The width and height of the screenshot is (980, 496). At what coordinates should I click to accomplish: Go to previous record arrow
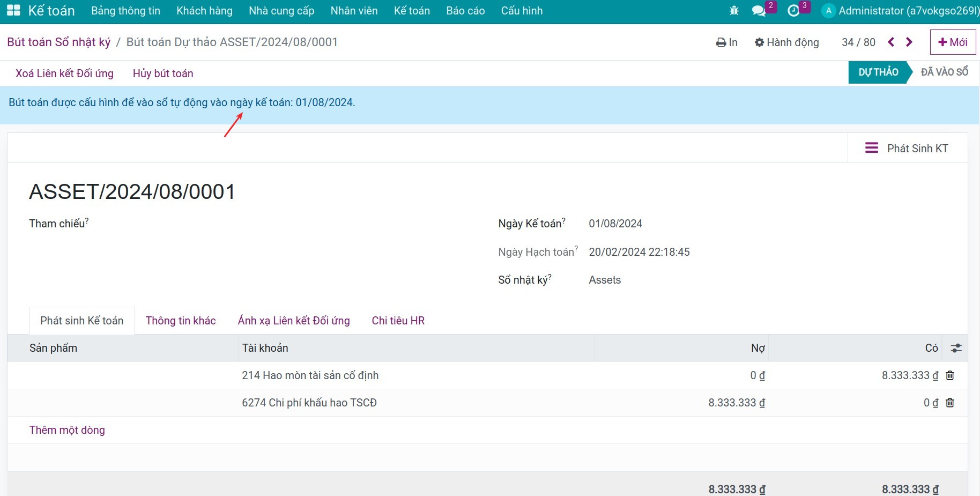click(x=891, y=42)
